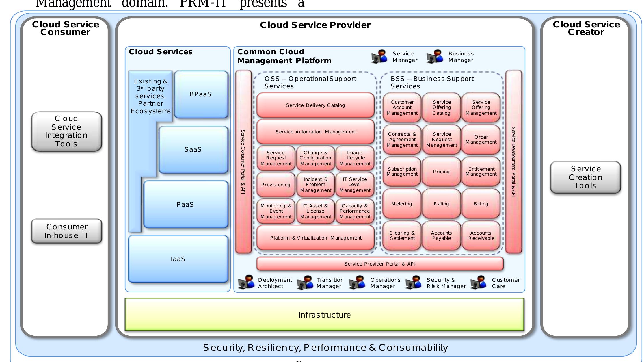This screenshot has height=362, width=644.
Task: Click the Billing block in BSS section
Action: [x=481, y=204]
